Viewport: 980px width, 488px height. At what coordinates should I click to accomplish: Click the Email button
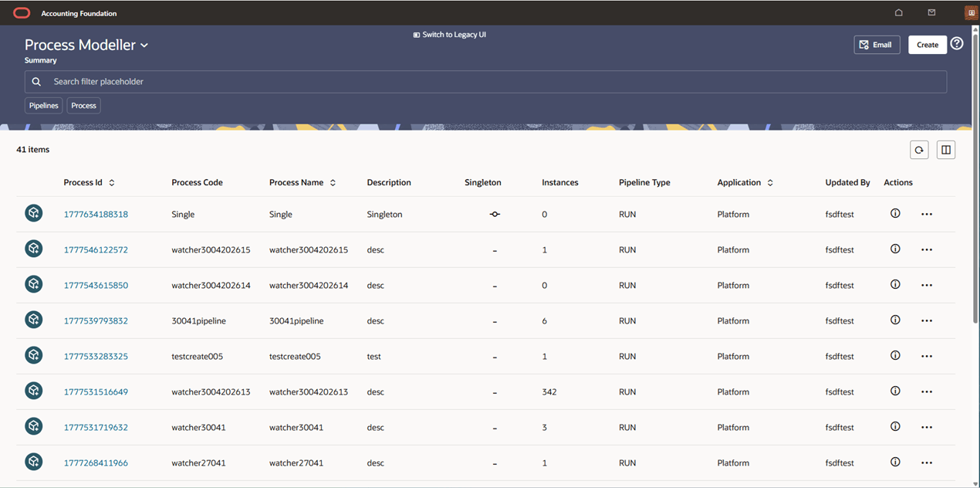(x=877, y=45)
